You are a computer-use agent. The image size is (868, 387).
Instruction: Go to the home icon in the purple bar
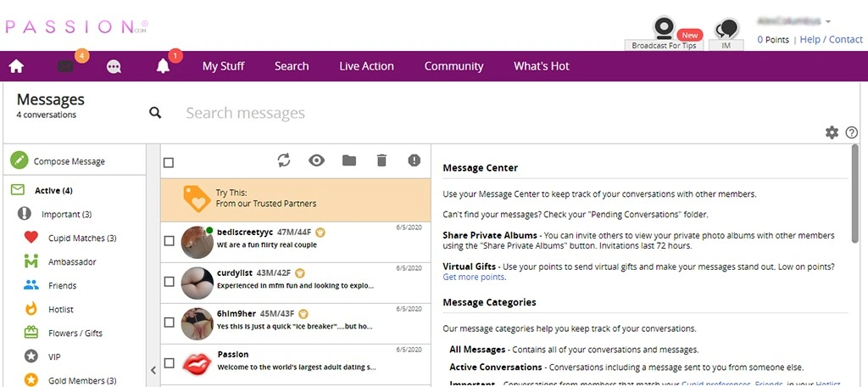tap(16, 66)
